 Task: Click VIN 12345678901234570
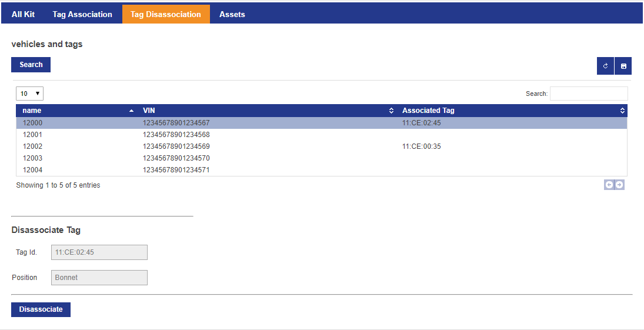coord(176,158)
